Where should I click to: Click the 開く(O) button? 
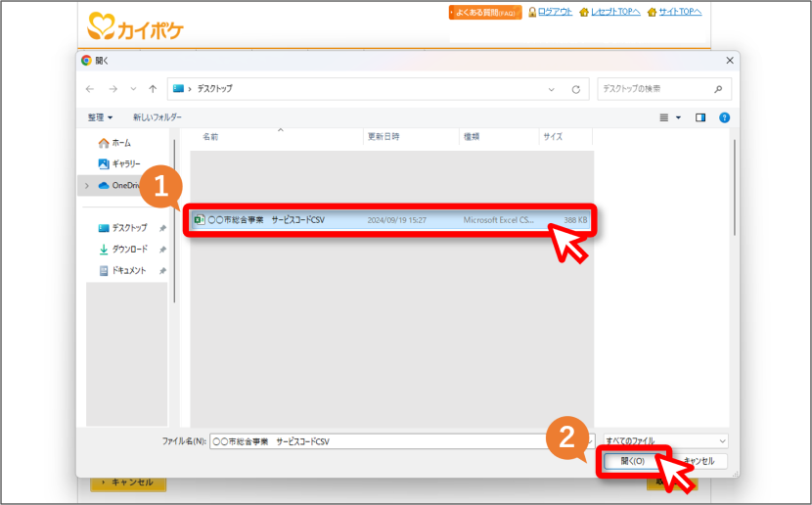pos(632,460)
